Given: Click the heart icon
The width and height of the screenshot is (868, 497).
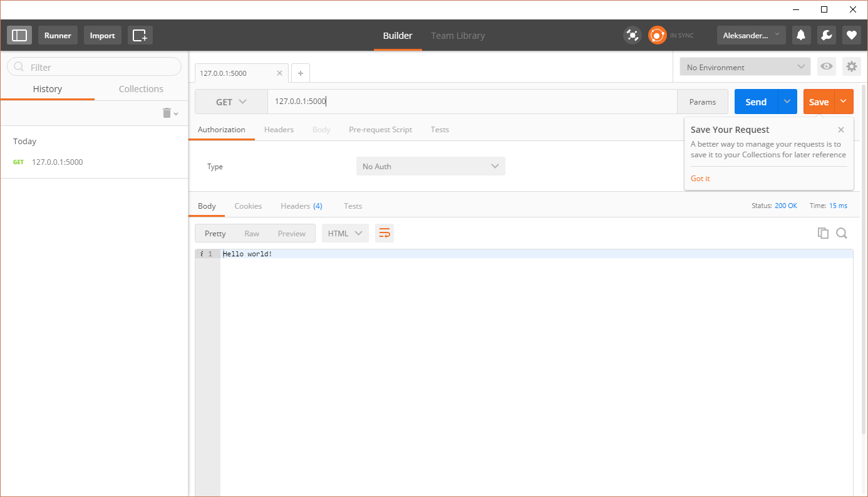Looking at the screenshot, I should [851, 35].
